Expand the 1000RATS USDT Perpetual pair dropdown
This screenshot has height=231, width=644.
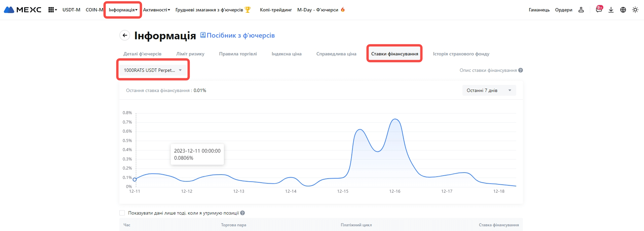[x=153, y=70]
